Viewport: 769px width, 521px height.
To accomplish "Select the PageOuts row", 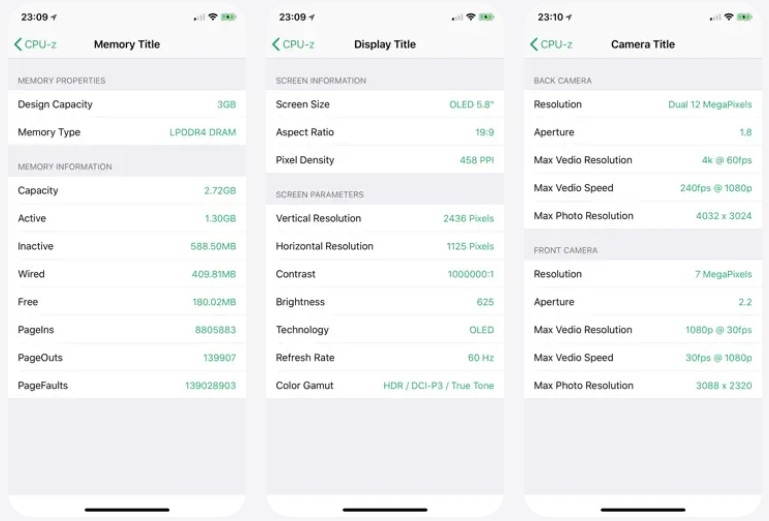I will coord(127,358).
